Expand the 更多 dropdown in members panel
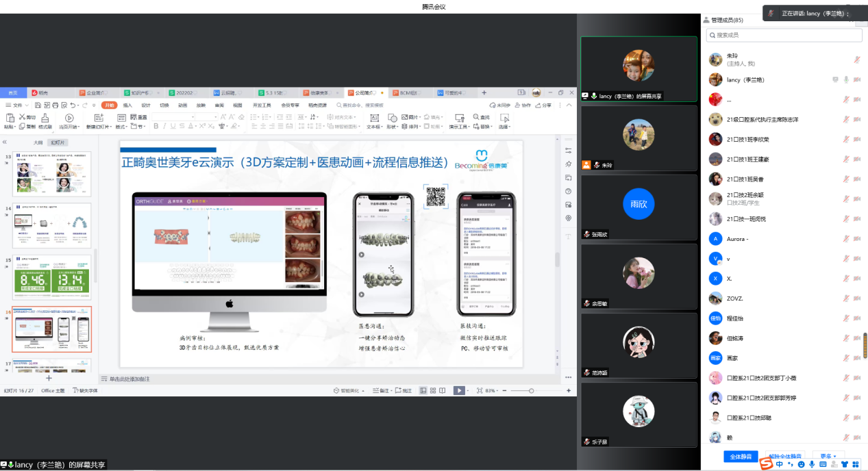Screen dimensions: 868x471 828,456
